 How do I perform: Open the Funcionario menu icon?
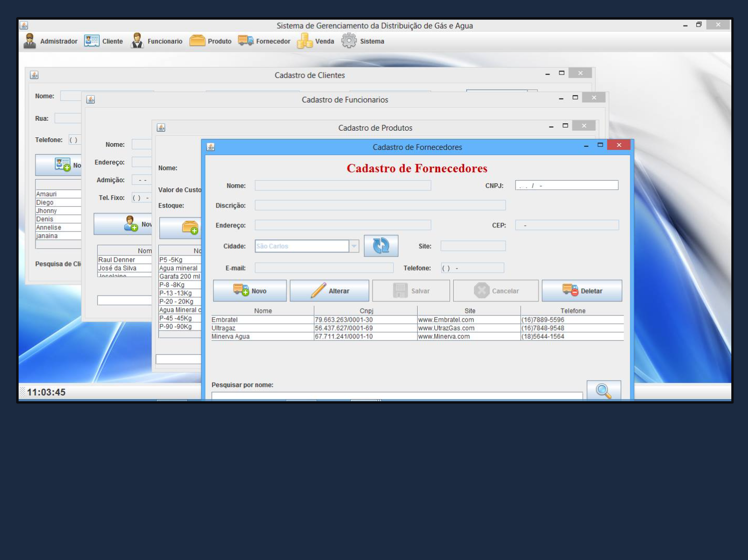(137, 41)
